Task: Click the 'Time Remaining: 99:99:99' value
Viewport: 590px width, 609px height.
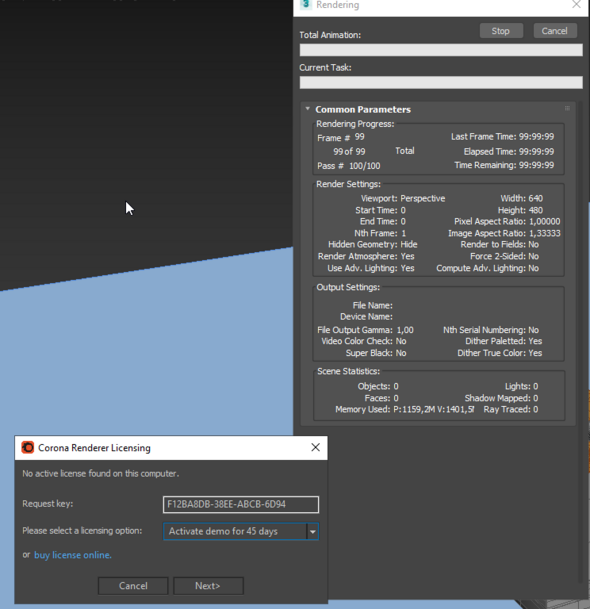Action: [504, 165]
